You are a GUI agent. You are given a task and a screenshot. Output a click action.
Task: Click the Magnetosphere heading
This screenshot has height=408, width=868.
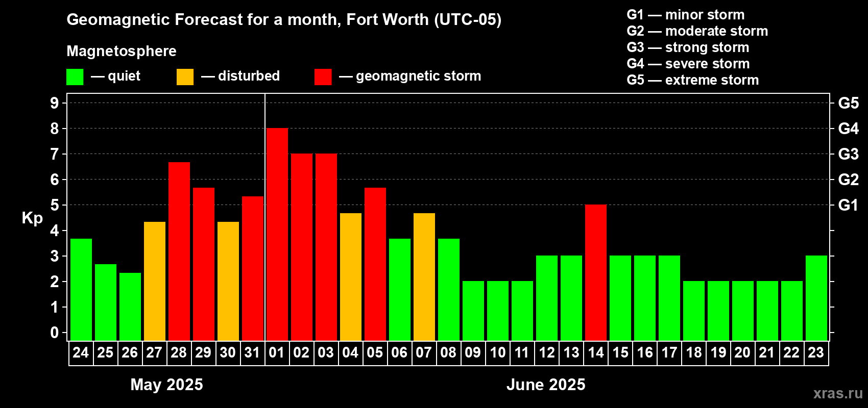coord(122,52)
